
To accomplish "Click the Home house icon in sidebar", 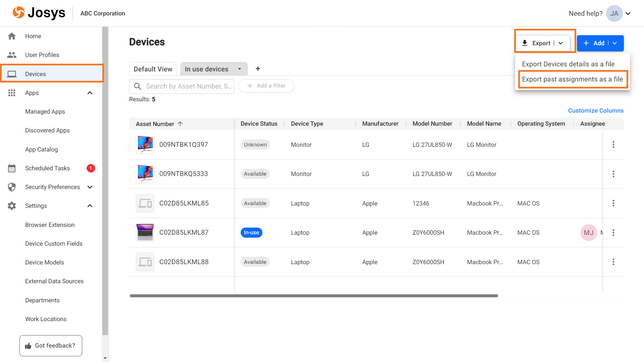I will 12,36.
